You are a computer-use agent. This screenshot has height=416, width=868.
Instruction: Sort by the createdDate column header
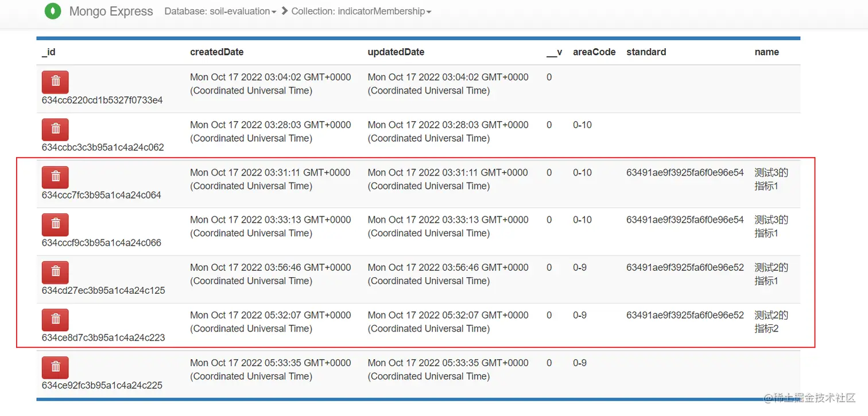tap(217, 52)
